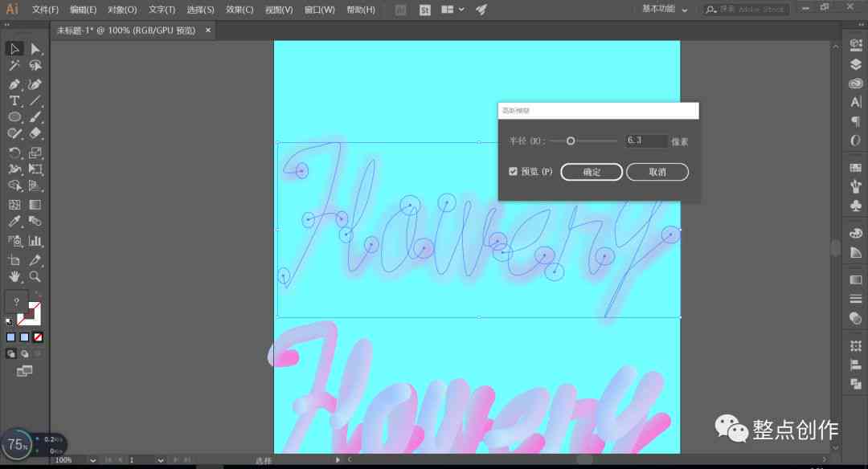The image size is (868, 469).
Task: Expand the status bar arrow menu
Action: 338,459
